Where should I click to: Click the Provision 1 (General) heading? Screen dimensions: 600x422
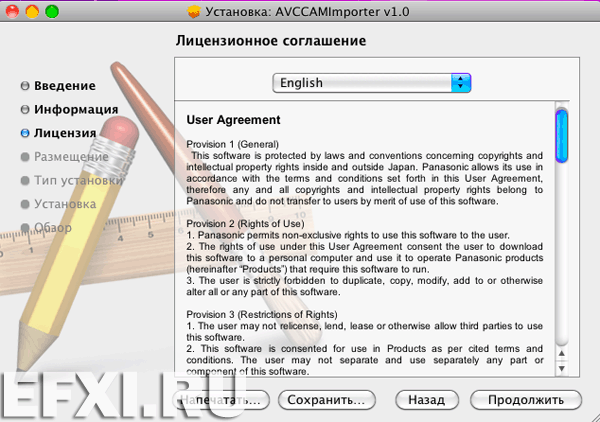pos(232,145)
